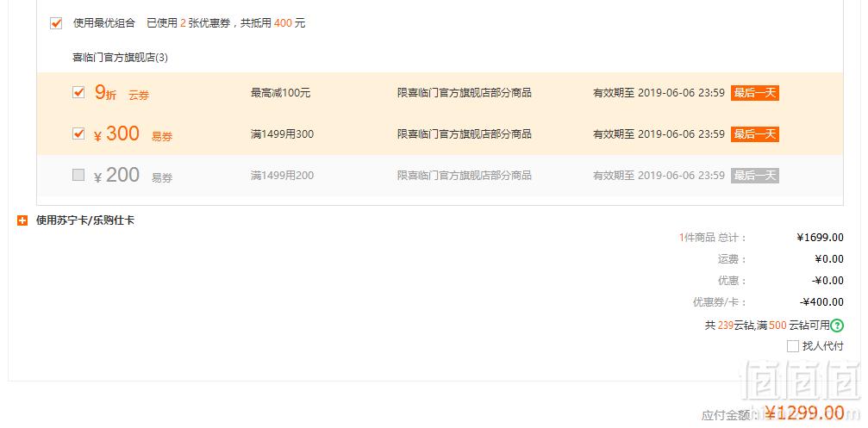Click 最后一天 badge on ¥300 coupon row
The width and height of the screenshot is (868, 428).
coord(754,134)
